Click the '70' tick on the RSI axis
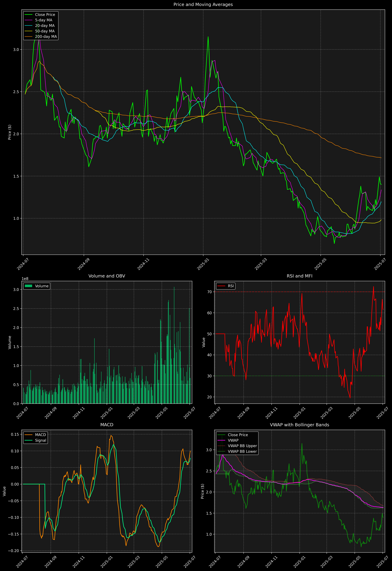The height and width of the screenshot is (571, 392). [x=209, y=292]
